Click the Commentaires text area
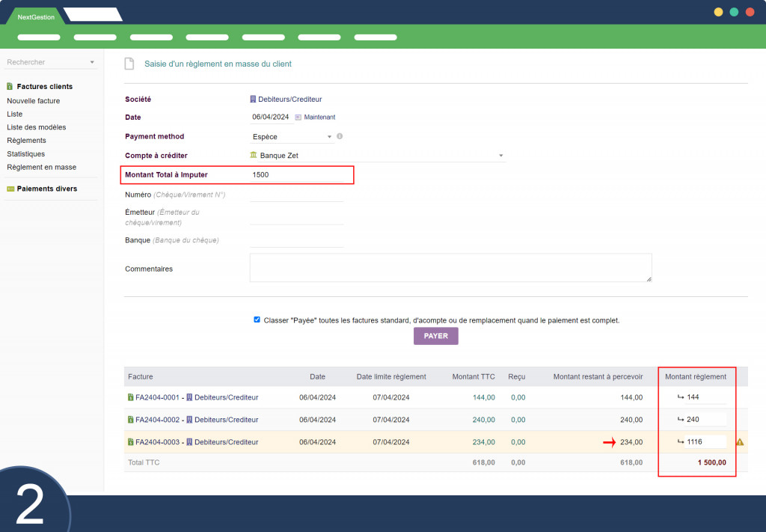 point(450,268)
